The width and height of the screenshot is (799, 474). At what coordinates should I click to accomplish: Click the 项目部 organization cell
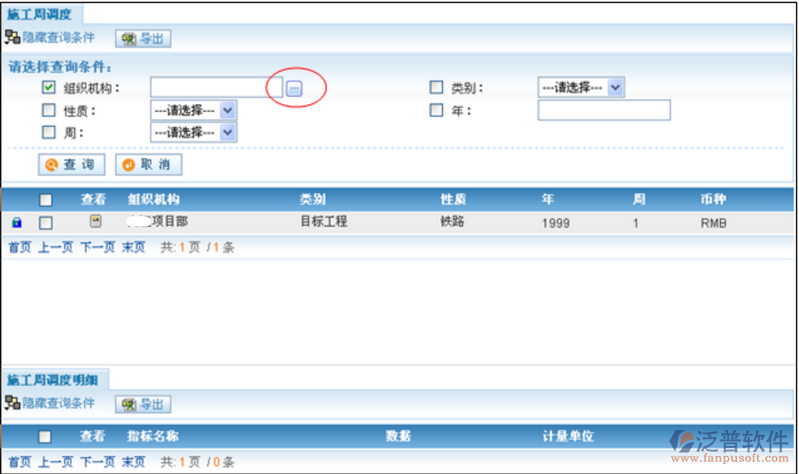tap(158, 221)
